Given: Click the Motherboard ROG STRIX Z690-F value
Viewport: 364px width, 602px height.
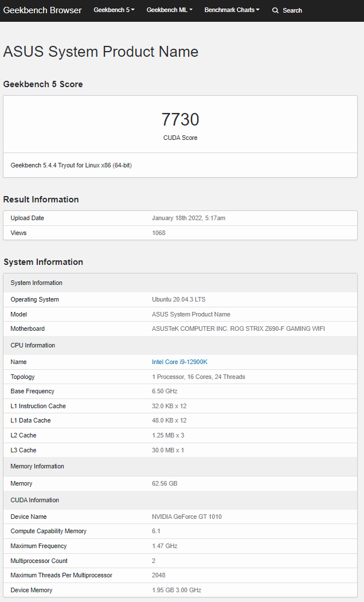Looking at the screenshot, I should (238, 329).
